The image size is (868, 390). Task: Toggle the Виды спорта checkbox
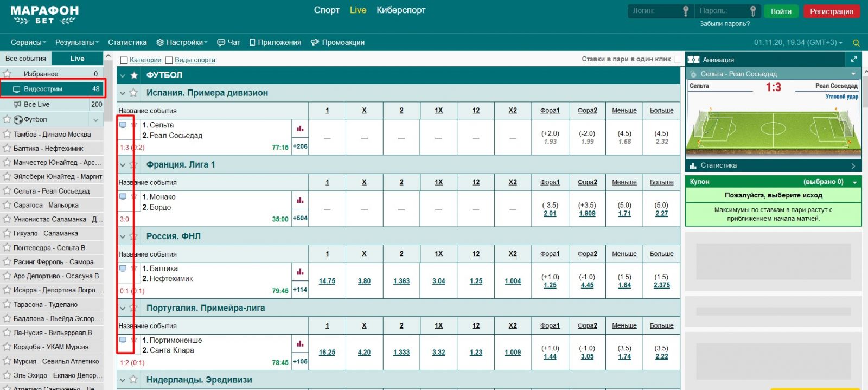[x=169, y=60]
